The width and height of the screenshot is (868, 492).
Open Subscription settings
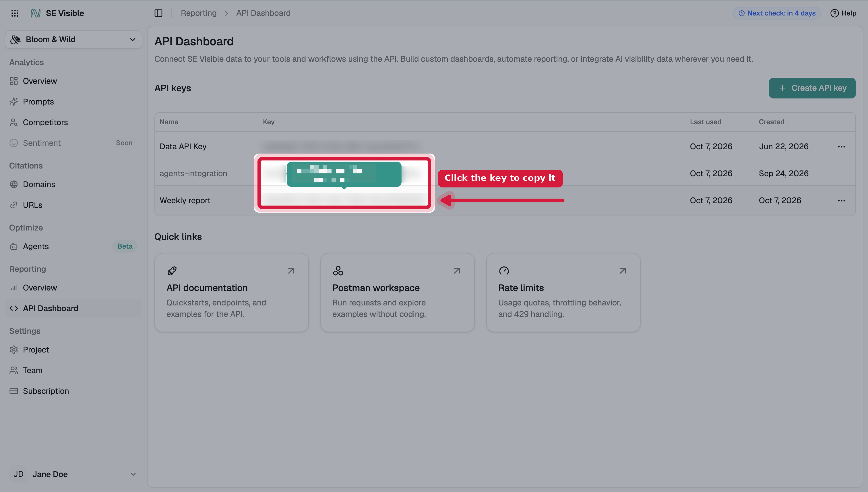pyautogui.click(x=73, y=391)
